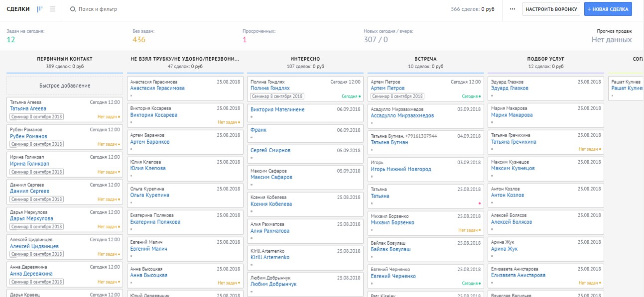Select the Встреча stage column header
The image size is (644, 297).
point(425,59)
